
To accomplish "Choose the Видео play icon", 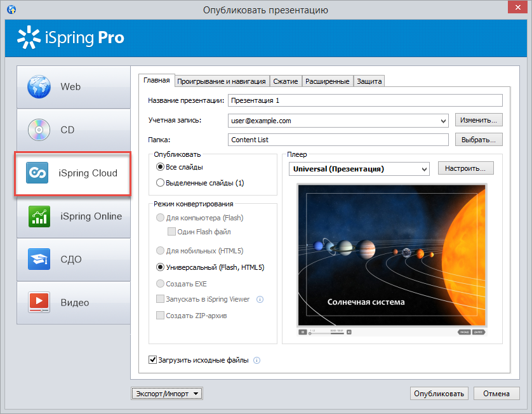I will [39, 302].
